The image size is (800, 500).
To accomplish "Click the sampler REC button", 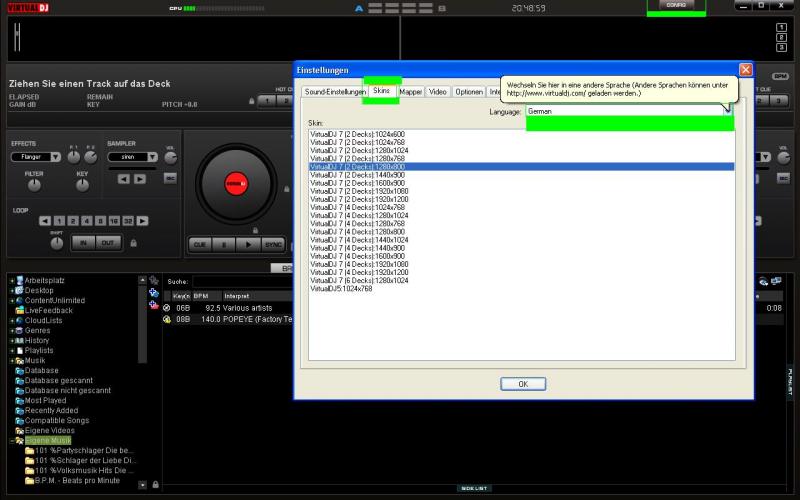I will [170, 178].
